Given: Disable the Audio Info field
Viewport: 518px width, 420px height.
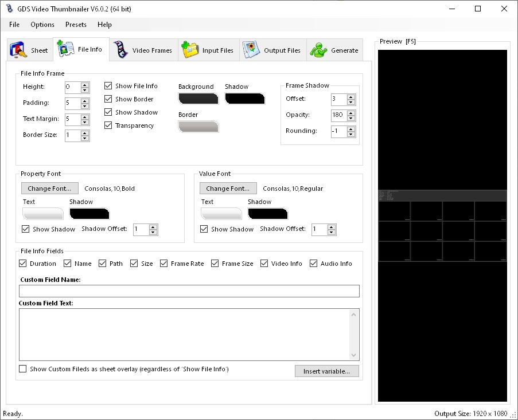Looking at the screenshot, I should pyautogui.click(x=314, y=263).
